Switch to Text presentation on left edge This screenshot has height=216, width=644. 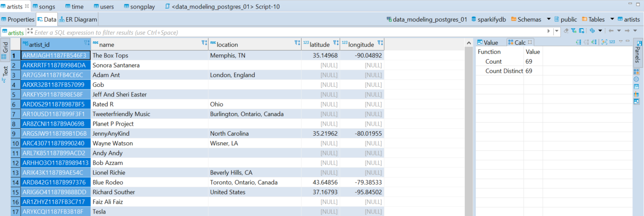click(5, 74)
